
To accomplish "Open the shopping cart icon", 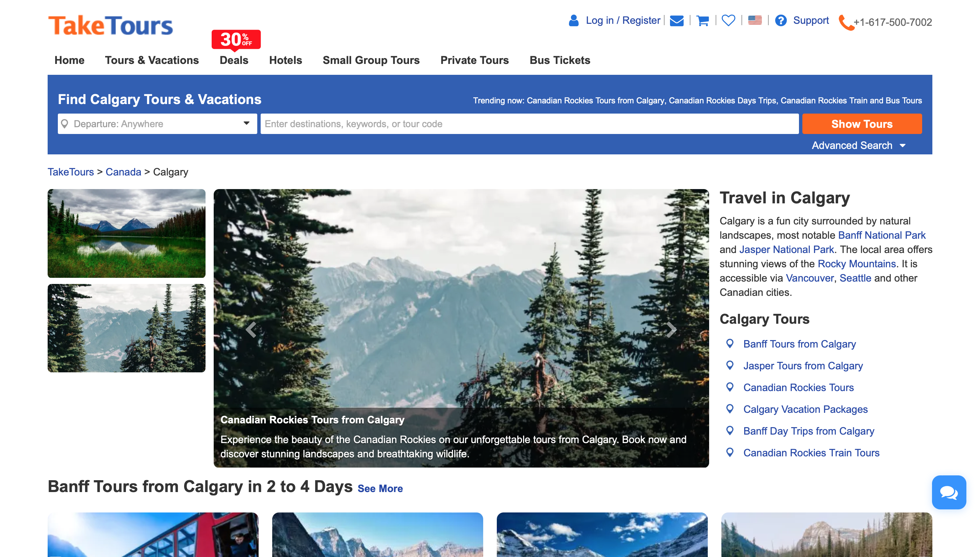I will click(x=702, y=21).
